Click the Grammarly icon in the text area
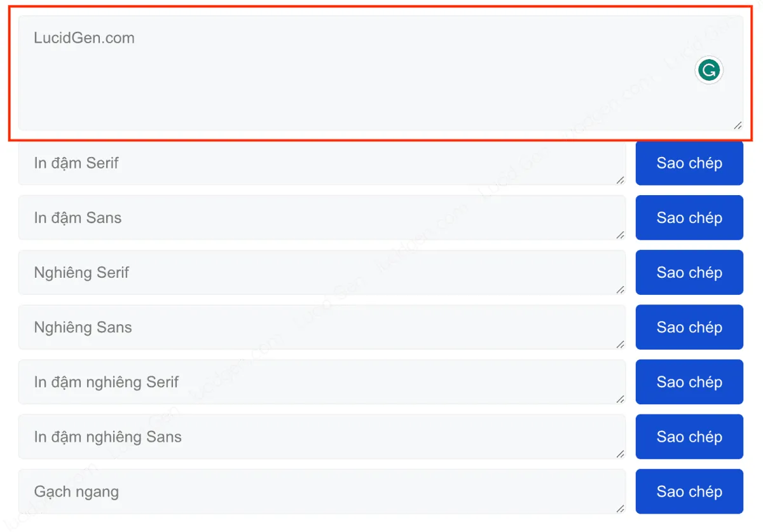Screen dimensions: 763x532 coord(709,71)
